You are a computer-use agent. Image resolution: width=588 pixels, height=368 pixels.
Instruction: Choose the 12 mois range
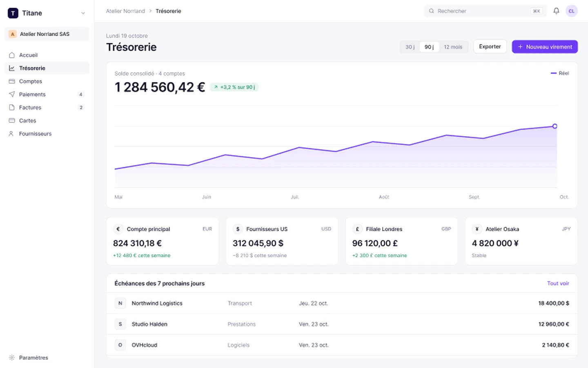(453, 47)
